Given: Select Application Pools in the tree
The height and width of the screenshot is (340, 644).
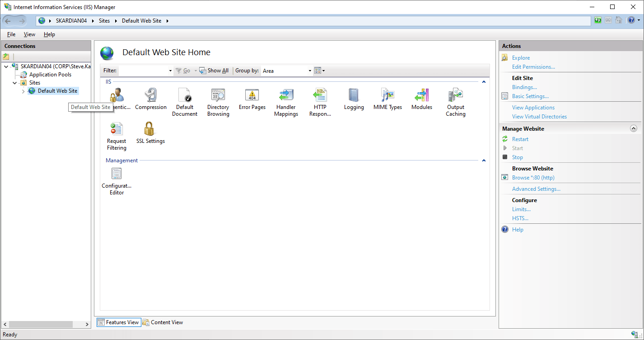Looking at the screenshot, I should [x=50, y=75].
